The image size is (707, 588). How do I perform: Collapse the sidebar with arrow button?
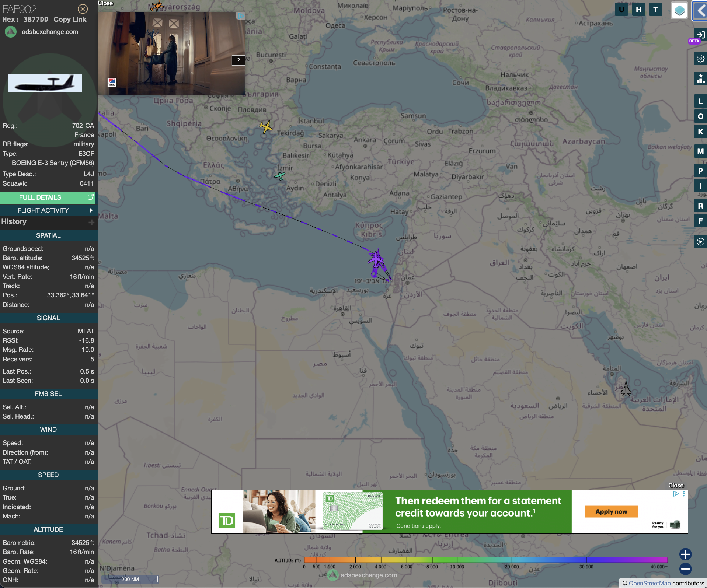(700, 10)
